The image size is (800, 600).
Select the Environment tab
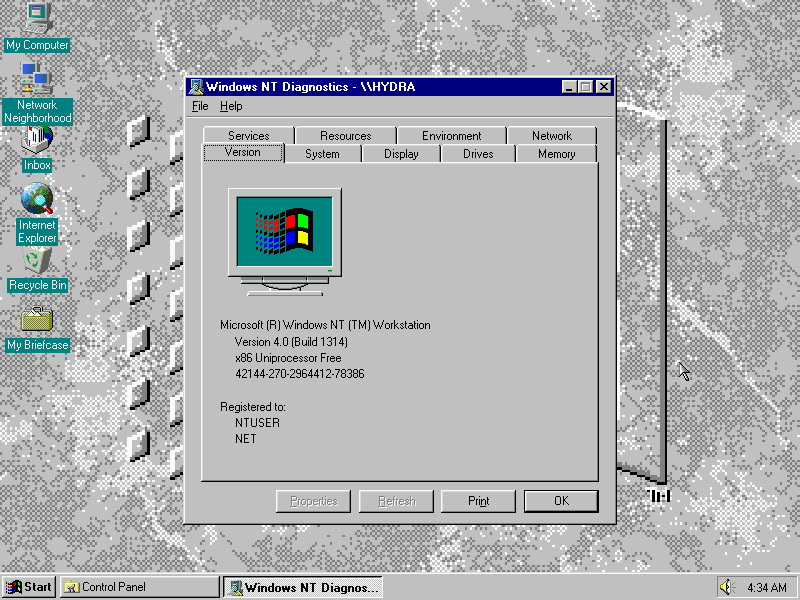coord(451,136)
